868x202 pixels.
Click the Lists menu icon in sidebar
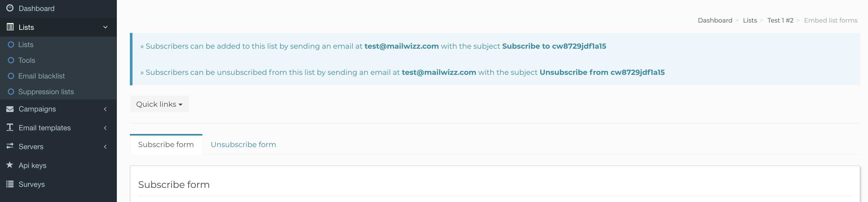(10, 27)
